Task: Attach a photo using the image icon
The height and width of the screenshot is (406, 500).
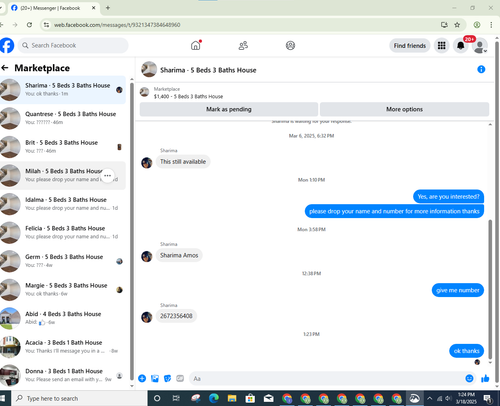Action: 155,378
